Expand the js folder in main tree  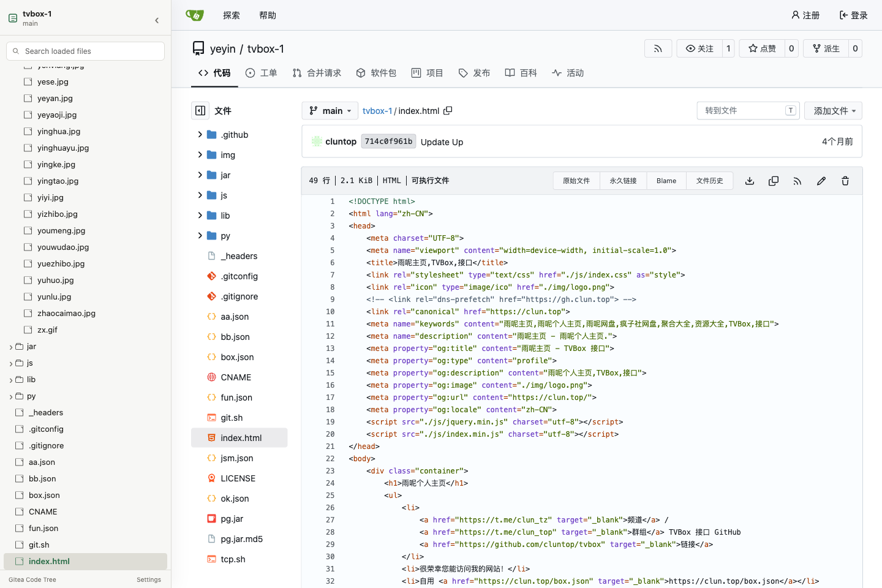(200, 195)
